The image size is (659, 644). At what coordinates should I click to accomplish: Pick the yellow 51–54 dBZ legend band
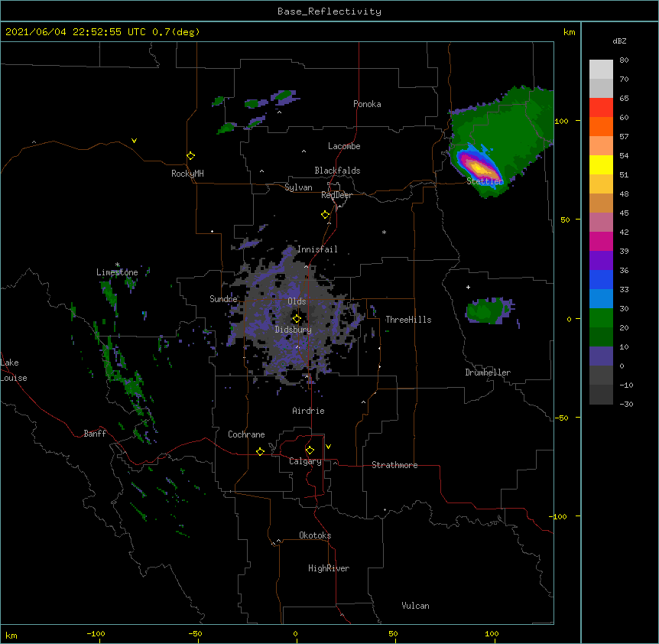(601, 164)
